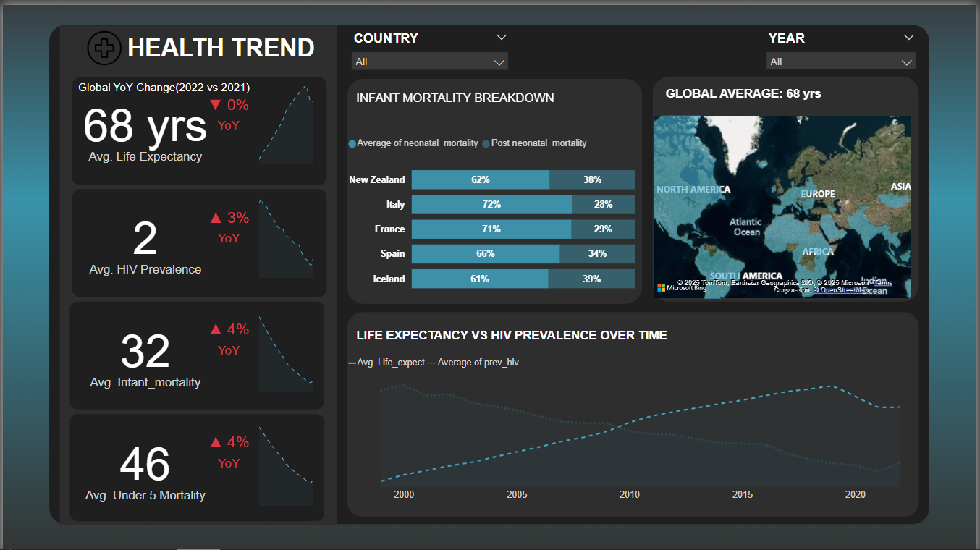Open the Country 'All' dropdown box
The image size is (980, 550).
coord(430,62)
